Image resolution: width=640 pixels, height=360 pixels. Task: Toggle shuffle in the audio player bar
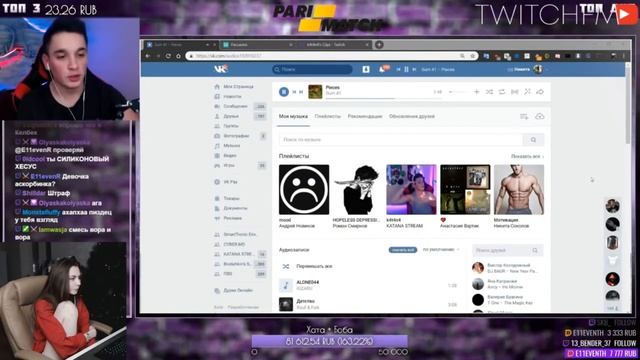click(489, 92)
